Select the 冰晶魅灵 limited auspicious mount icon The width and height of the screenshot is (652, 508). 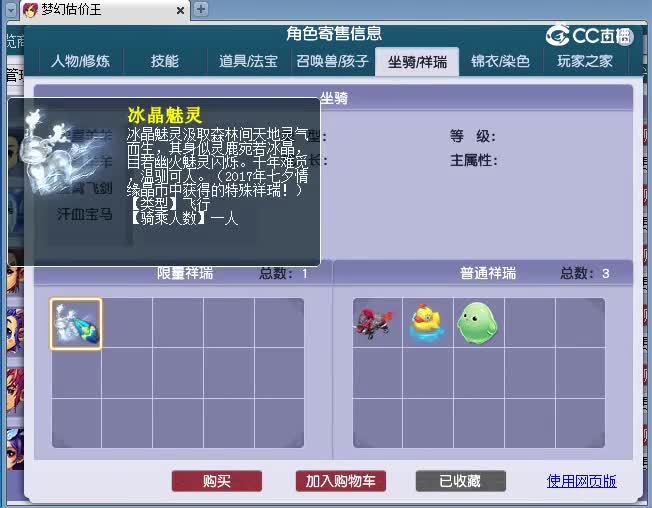click(76, 324)
